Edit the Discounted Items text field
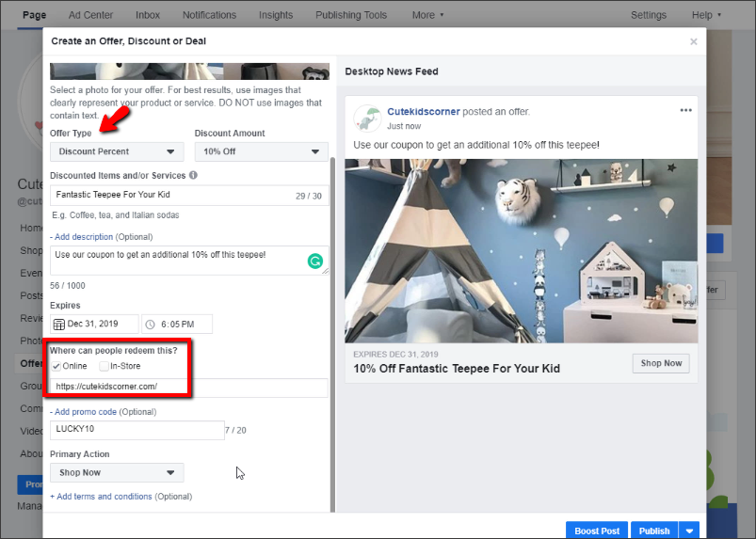 click(x=189, y=196)
